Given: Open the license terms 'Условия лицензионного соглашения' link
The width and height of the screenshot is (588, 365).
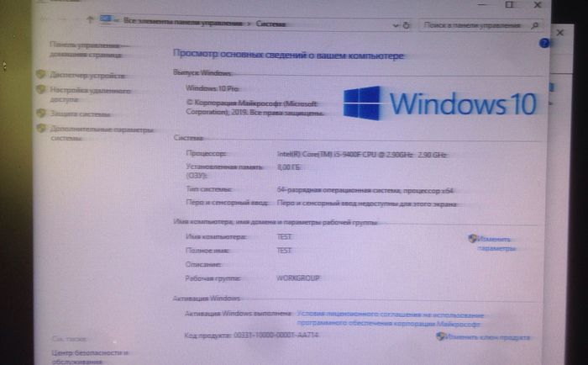Looking at the screenshot, I should (x=390, y=320).
